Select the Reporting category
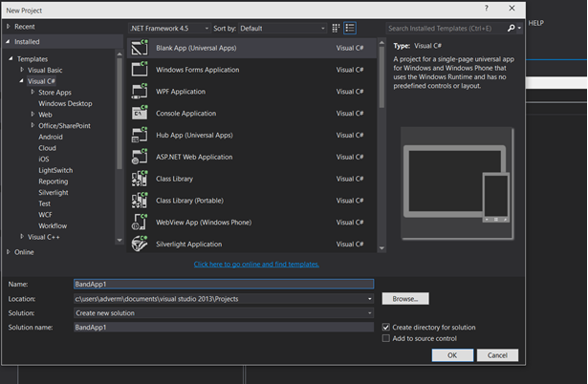This screenshot has width=588, height=384. [54, 181]
